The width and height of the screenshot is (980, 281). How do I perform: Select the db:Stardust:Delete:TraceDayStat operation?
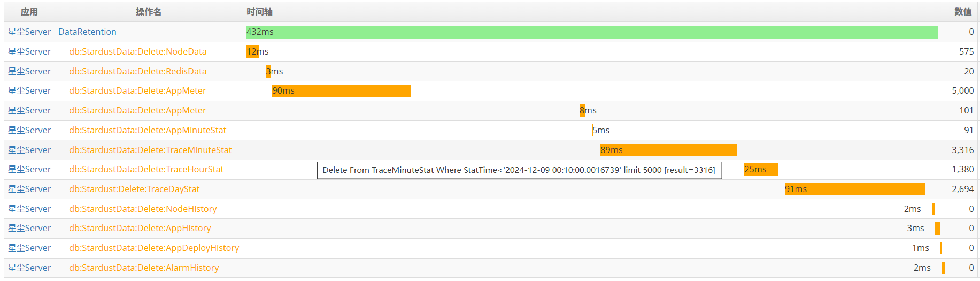pyautogui.click(x=134, y=189)
